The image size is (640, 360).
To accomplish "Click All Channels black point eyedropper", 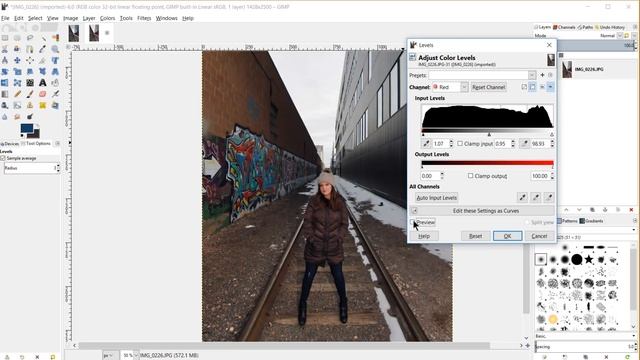I will (x=522, y=198).
